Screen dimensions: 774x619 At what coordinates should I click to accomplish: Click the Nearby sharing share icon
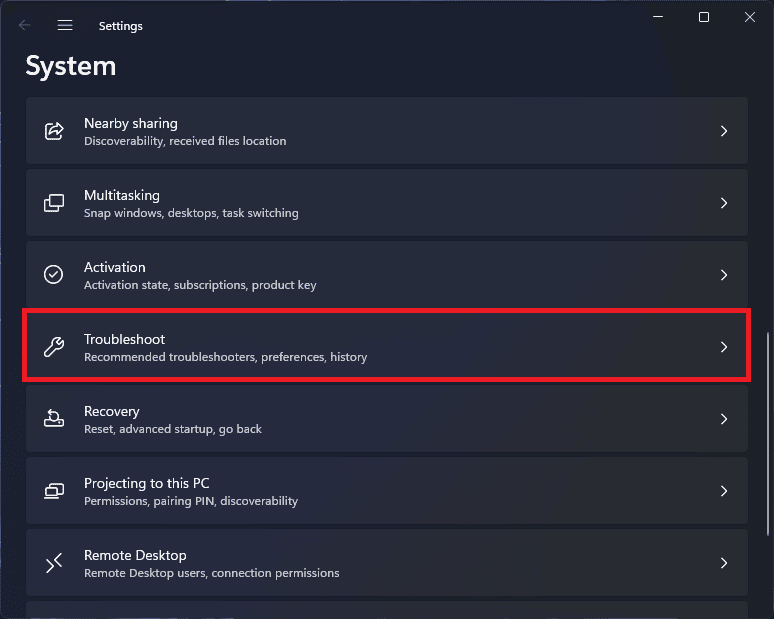point(54,131)
